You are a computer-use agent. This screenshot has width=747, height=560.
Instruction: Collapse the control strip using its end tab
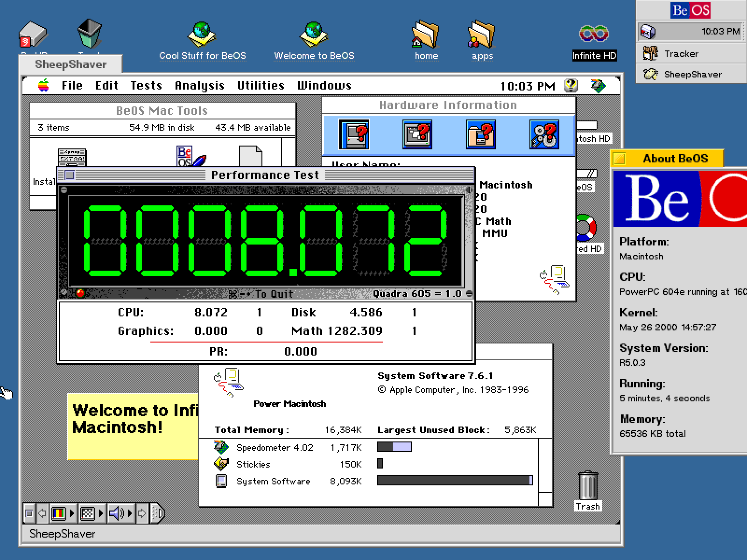click(x=158, y=514)
